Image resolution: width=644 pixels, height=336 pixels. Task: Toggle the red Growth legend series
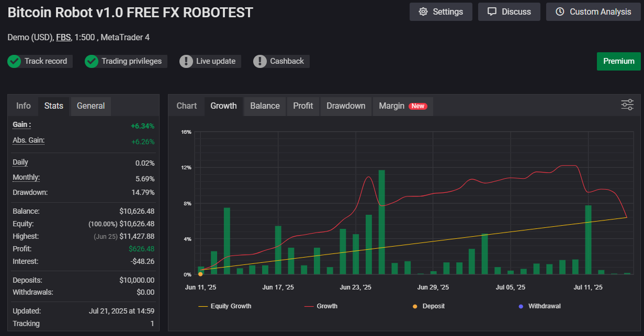[321, 306]
